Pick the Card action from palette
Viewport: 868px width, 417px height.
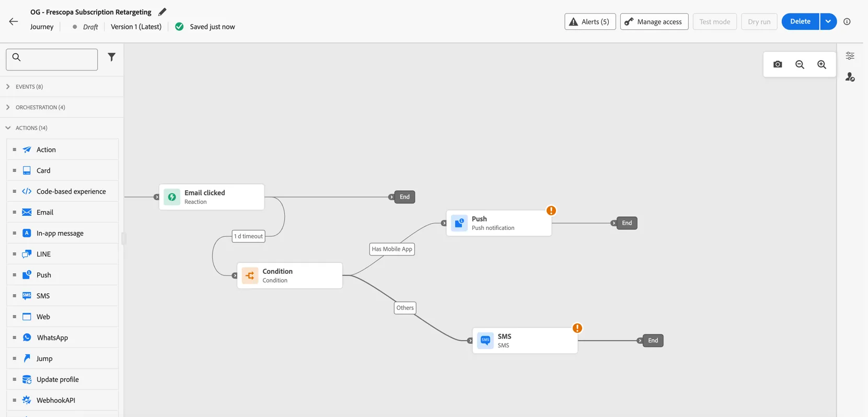click(63, 170)
